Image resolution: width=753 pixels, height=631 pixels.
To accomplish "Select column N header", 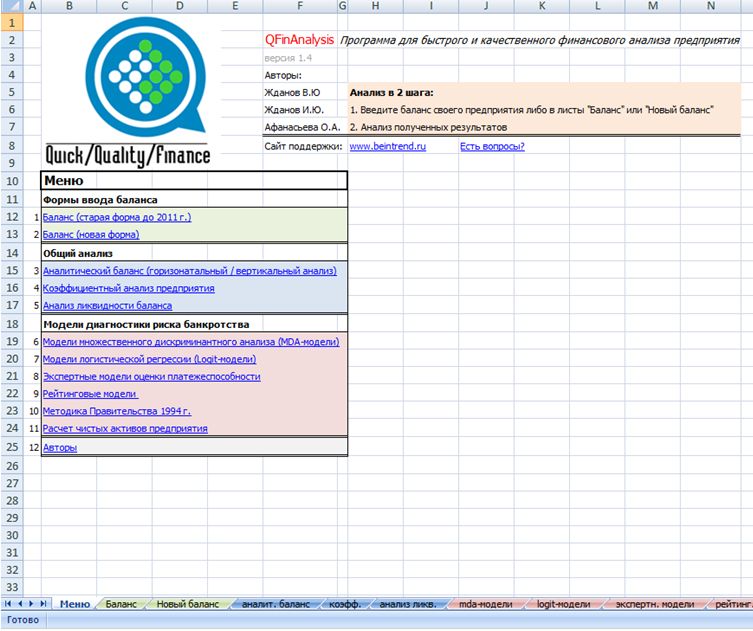I will point(711,6).
